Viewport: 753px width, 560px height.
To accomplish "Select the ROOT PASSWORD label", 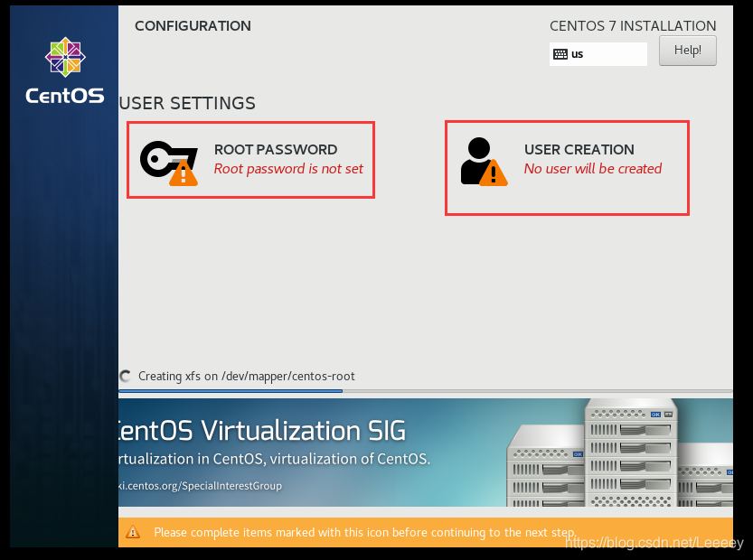I will point(276,149).
